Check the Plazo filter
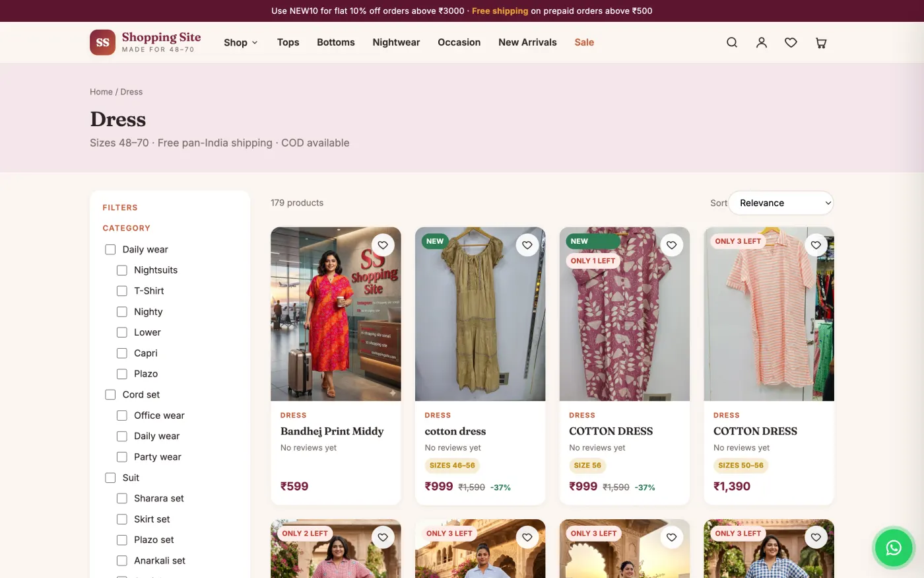924x578 pixels. pos(122,374)
